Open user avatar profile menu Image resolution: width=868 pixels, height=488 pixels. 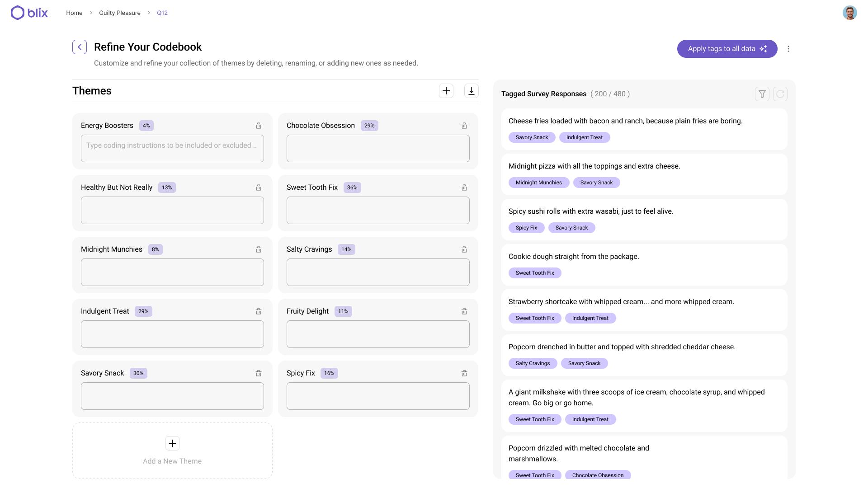tap(850, 13)
